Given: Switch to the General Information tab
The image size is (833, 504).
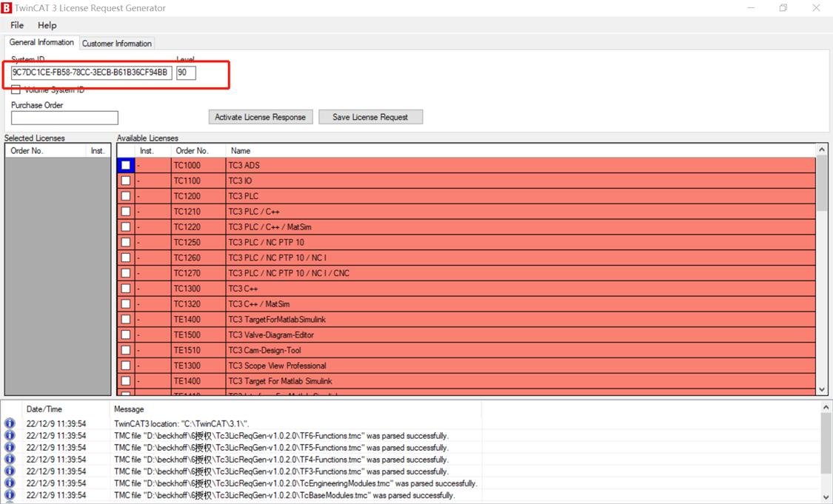Looking at the screenshot, I should tap(41, 42).
